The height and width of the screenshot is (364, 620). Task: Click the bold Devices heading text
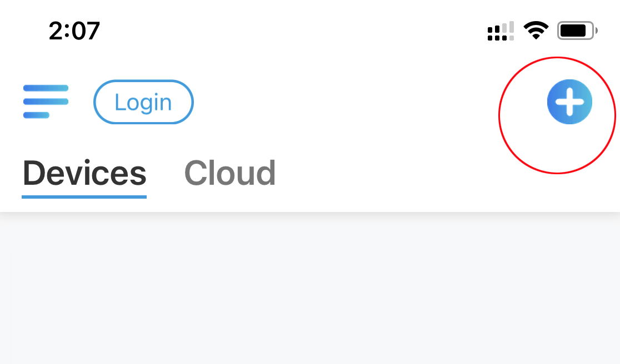(x=84, y=173)
